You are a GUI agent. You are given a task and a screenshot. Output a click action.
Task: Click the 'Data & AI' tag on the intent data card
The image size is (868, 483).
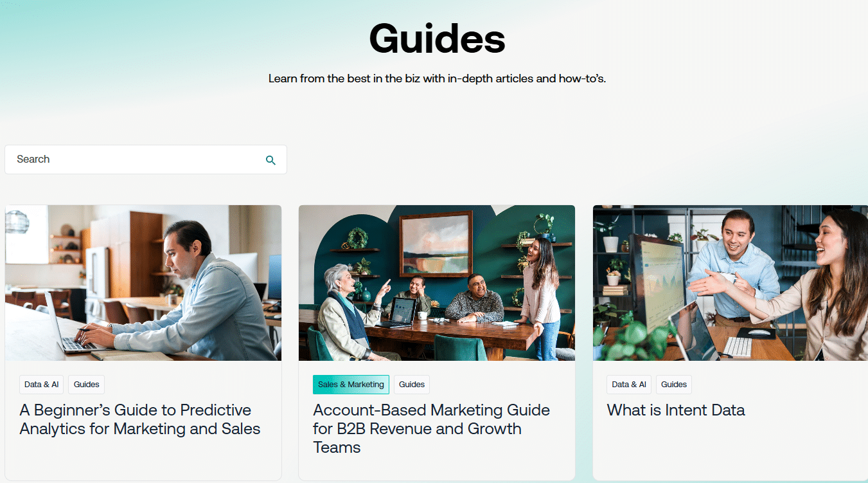pos(628,384)
